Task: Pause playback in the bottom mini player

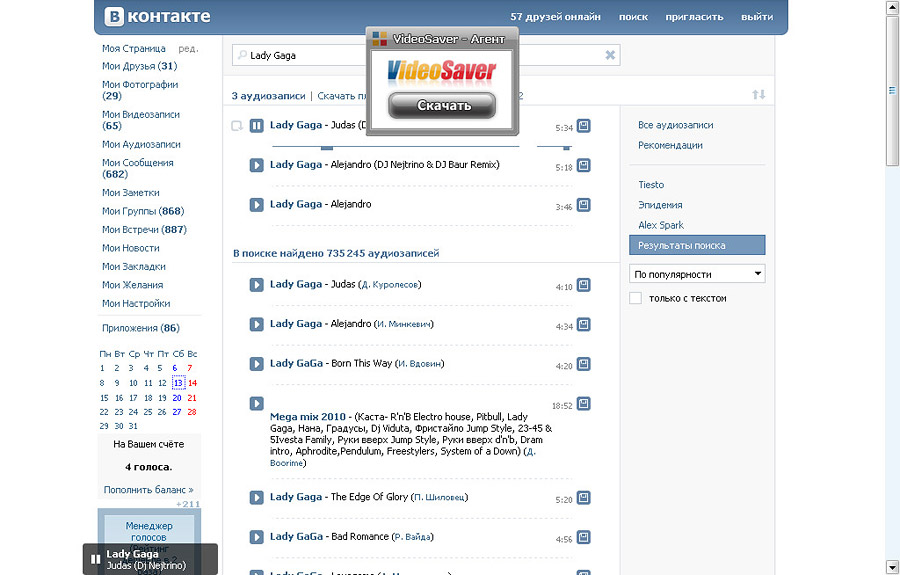Action: 96,559
